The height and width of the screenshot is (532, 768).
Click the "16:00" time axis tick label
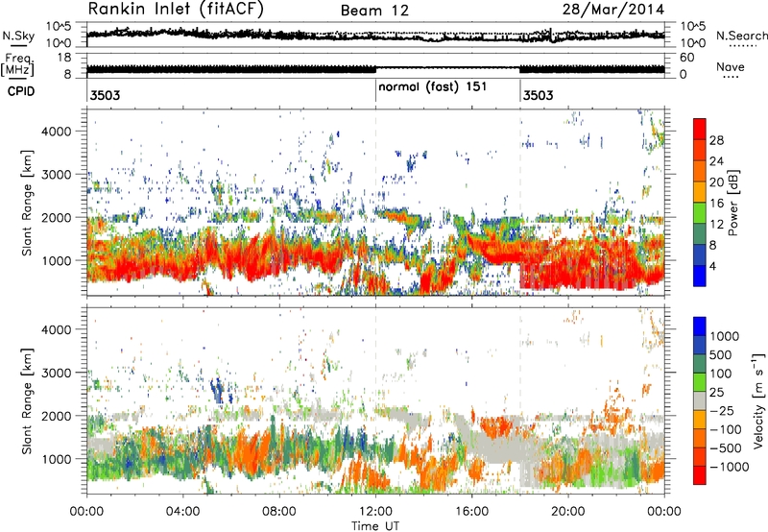point(471,511)
